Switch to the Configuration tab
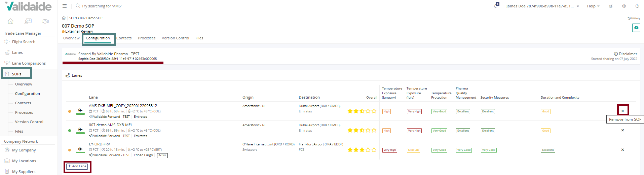 point(98,38)
